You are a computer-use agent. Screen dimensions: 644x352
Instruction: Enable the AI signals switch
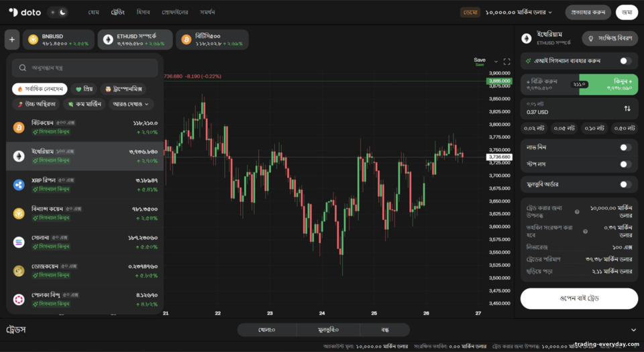625,61
